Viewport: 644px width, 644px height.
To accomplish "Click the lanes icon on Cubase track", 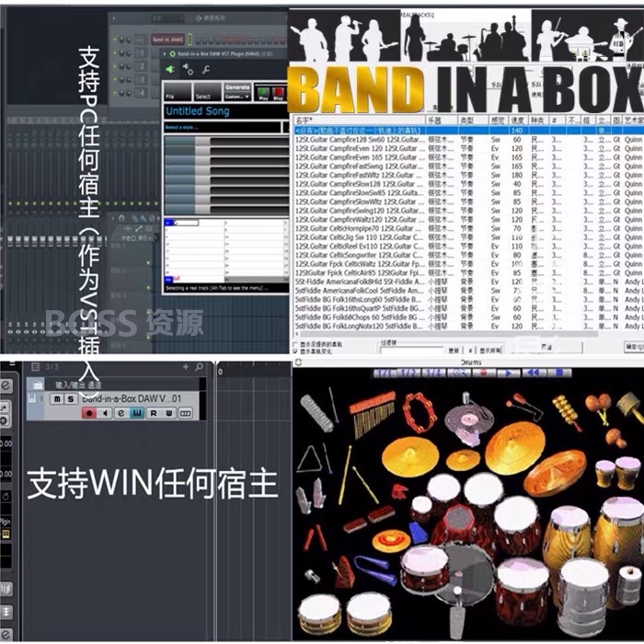I will [185, 413].
